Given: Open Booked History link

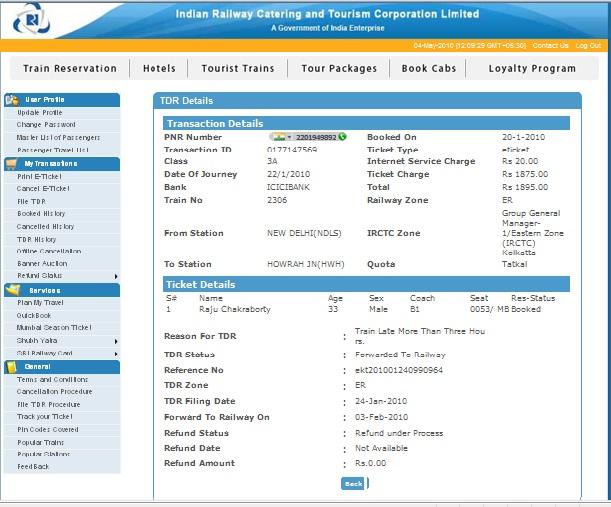Looking at the screenshot, I should point(41,214).
